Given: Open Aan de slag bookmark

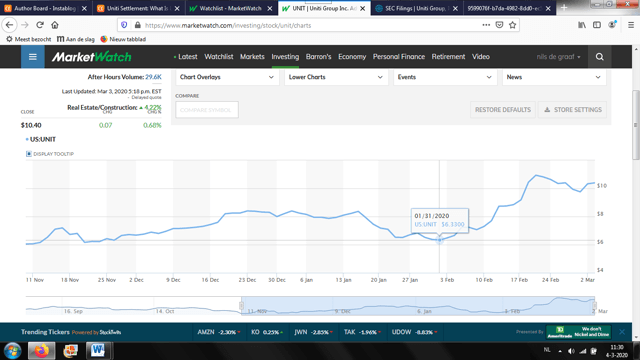Looking at the screenshot, I should [x=76, y=39].
